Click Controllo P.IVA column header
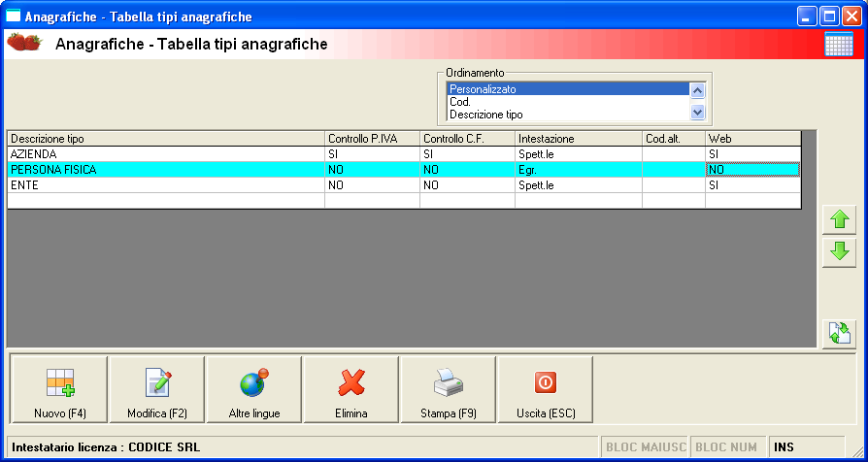 [372, 139]
